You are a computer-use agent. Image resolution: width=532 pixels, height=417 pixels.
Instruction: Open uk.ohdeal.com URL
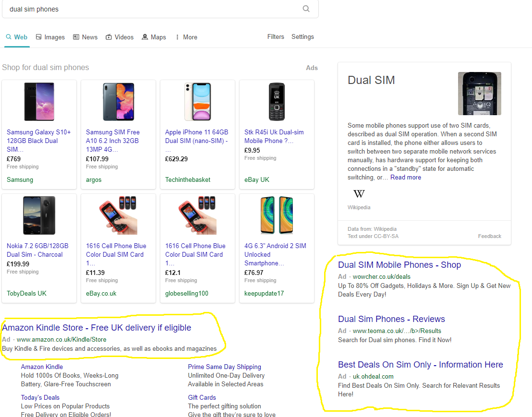[373, 376]
